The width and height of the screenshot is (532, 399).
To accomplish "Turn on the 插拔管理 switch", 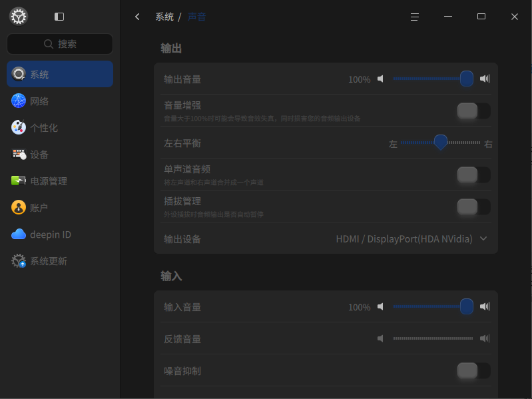I will [x=473, y=206].
